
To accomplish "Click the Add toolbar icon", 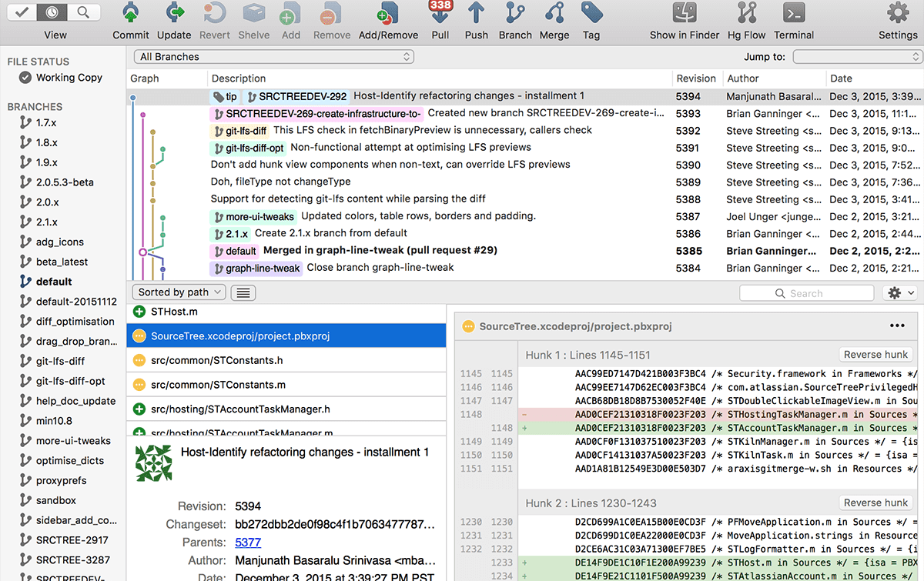I will pos(291,13).
